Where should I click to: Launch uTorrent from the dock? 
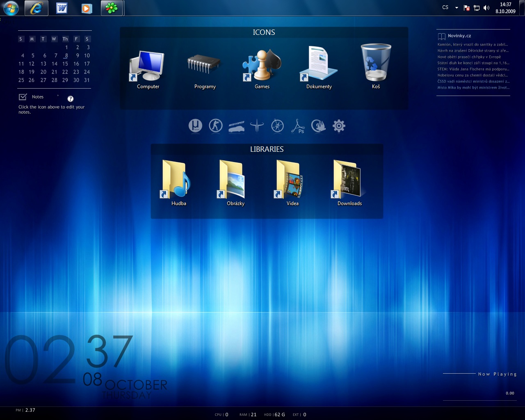[195, 126]
